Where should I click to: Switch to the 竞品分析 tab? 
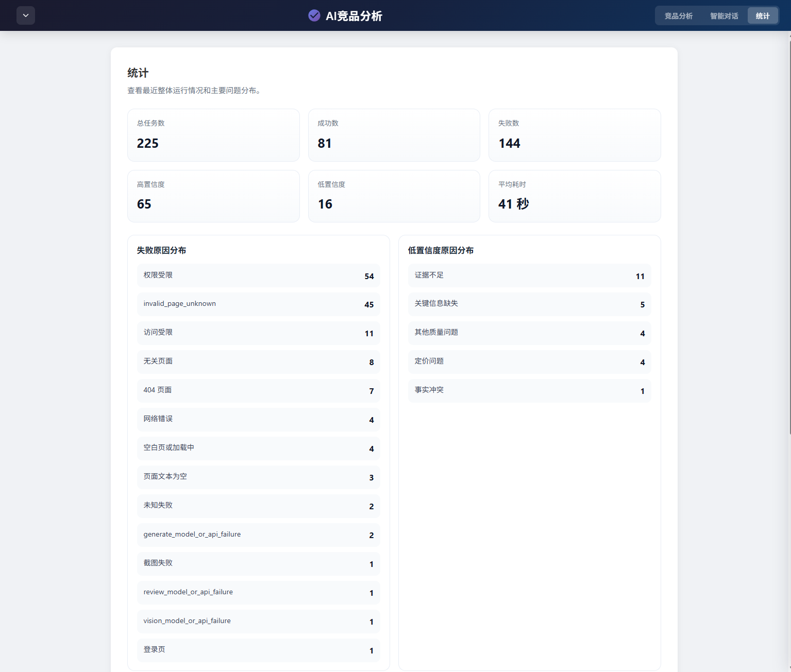678,16
